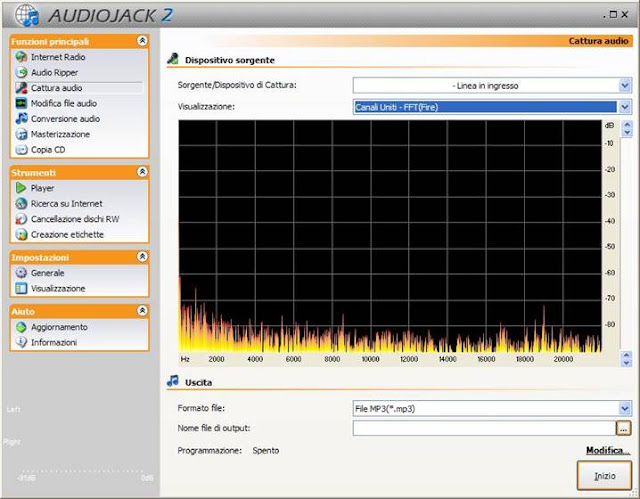Click the Informazioni label
This screenshot has width=640, height=499.
(x=54, y=343)
